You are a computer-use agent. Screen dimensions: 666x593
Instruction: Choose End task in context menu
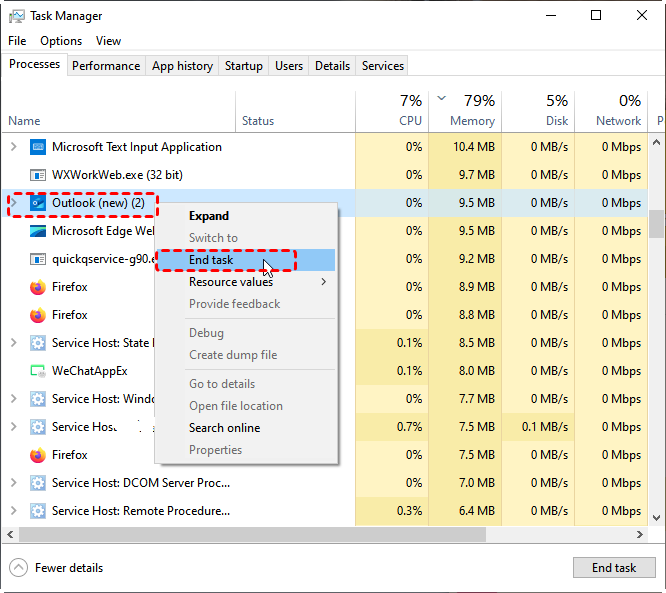pos(211,260)
